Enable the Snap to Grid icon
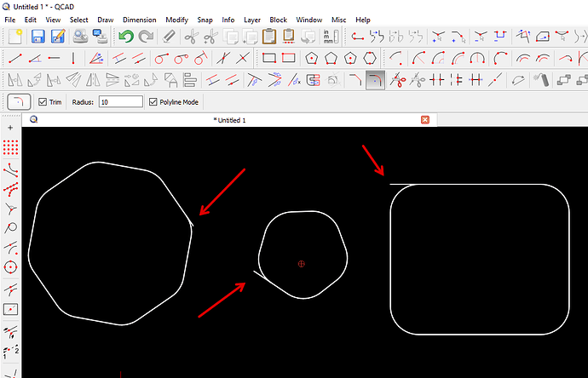Screen dimensions: 588x378 click(x=11, y=147)
